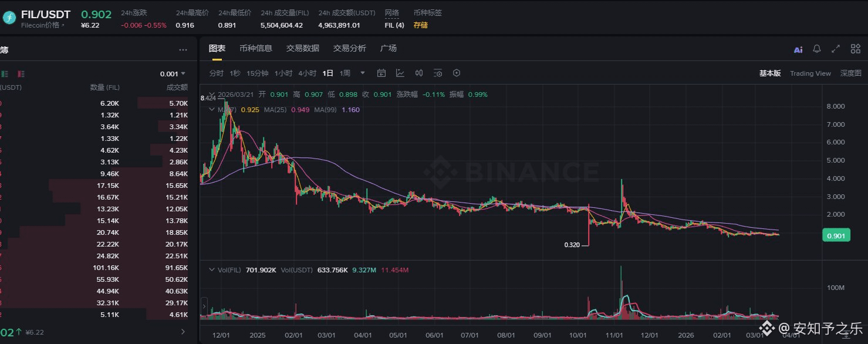This screenshot has width=868, height=344.
Task: Open the 交易数据 tab
Action: pos(302,48)
